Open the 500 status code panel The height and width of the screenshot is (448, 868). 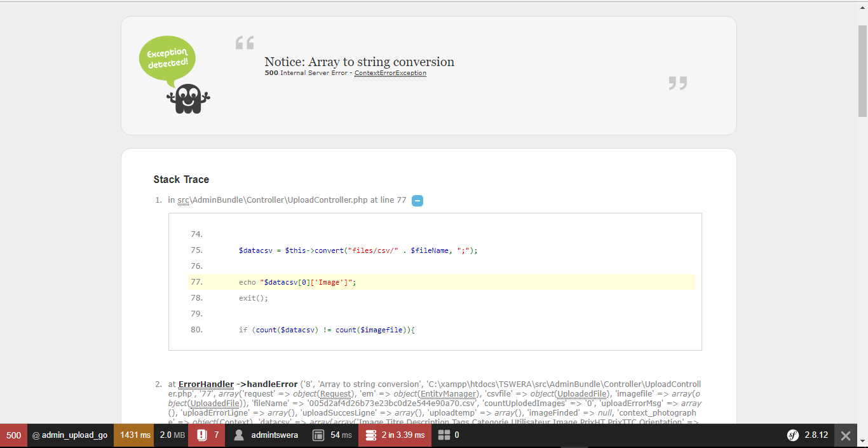pos(13,435)
